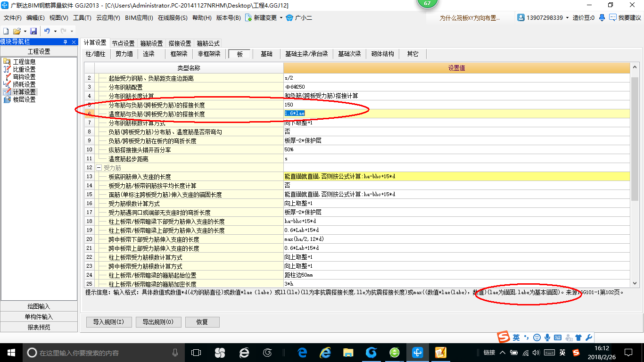Click the 导出规则(O) button

point(158,322)
